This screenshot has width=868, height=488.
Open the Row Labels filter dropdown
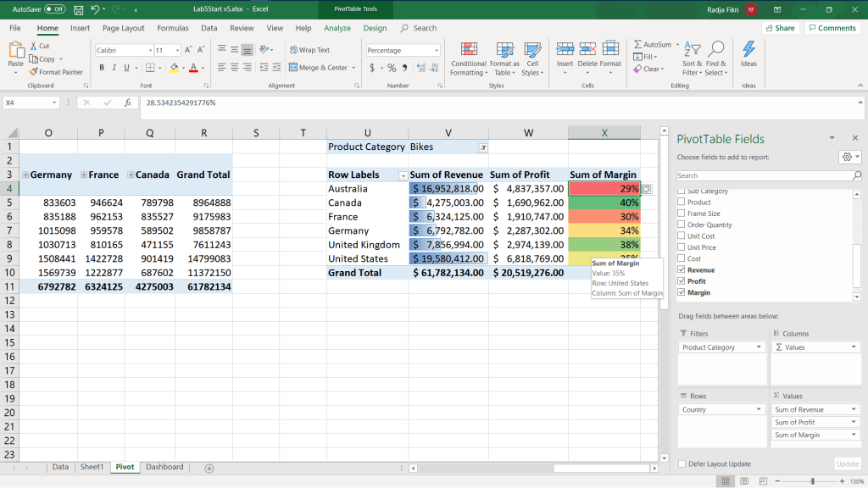click(x=403, y=175)
